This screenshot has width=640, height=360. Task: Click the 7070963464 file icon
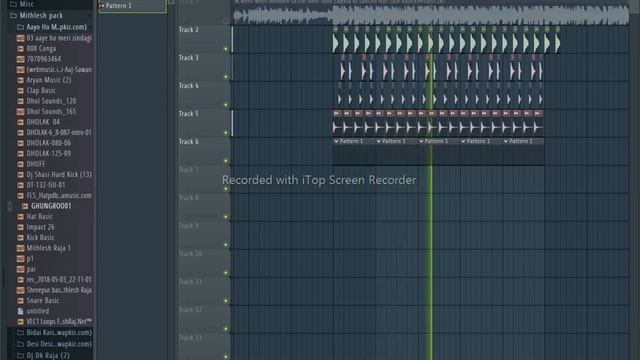click(x=20, y=59)
